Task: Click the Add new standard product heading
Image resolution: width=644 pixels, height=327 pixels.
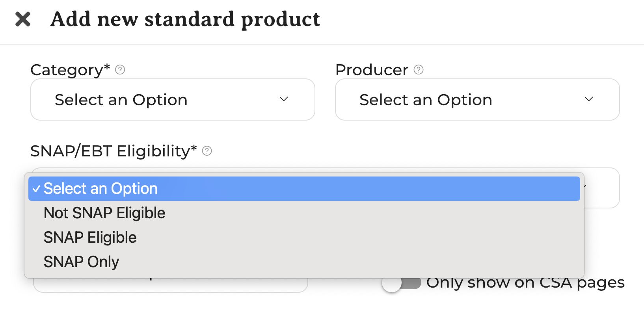Action: [x=185, y=19]
